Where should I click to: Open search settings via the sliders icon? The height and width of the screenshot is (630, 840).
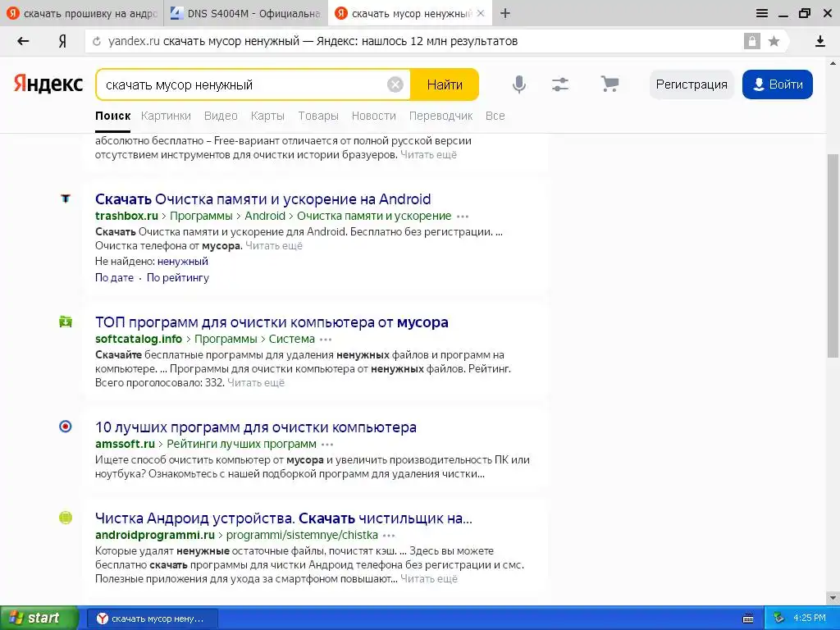click(x=559, y=84)
